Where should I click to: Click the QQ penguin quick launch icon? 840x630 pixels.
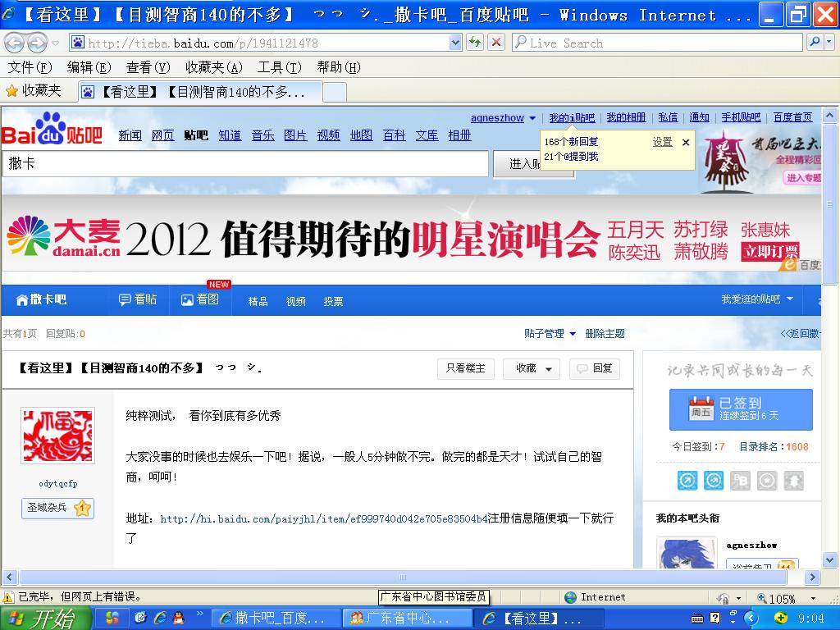click(x=178, y=619)
